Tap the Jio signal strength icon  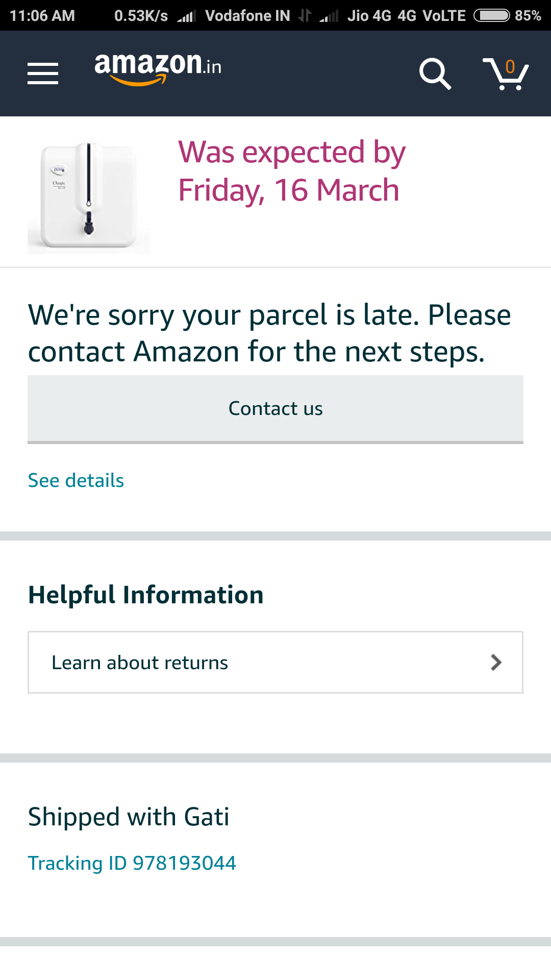pyautogui.click(x=329, y=16)
